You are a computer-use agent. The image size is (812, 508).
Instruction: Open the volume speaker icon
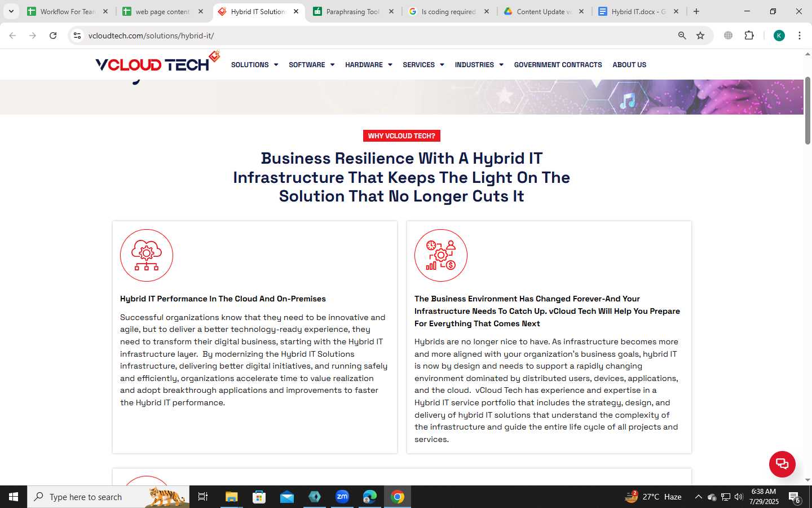(739, 497)
